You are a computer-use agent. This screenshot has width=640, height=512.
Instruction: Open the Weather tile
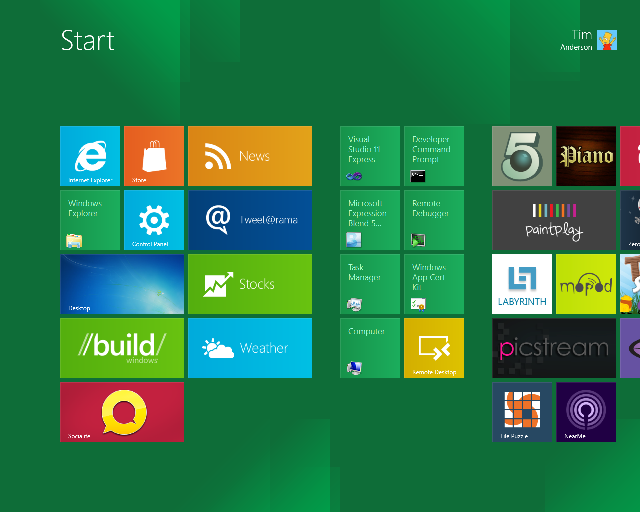point(250,348)
